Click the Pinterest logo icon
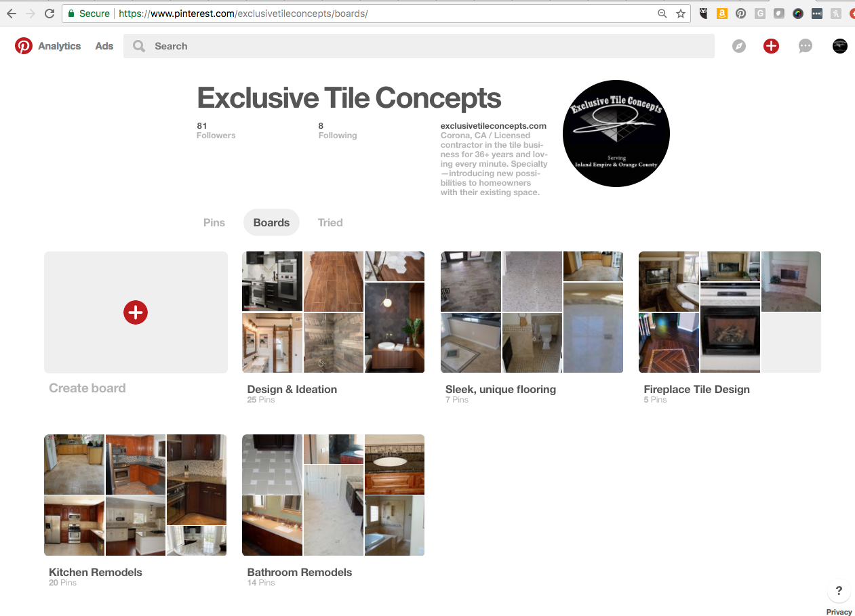The width and height of the screenshot is (855, 616). [24, 46]
